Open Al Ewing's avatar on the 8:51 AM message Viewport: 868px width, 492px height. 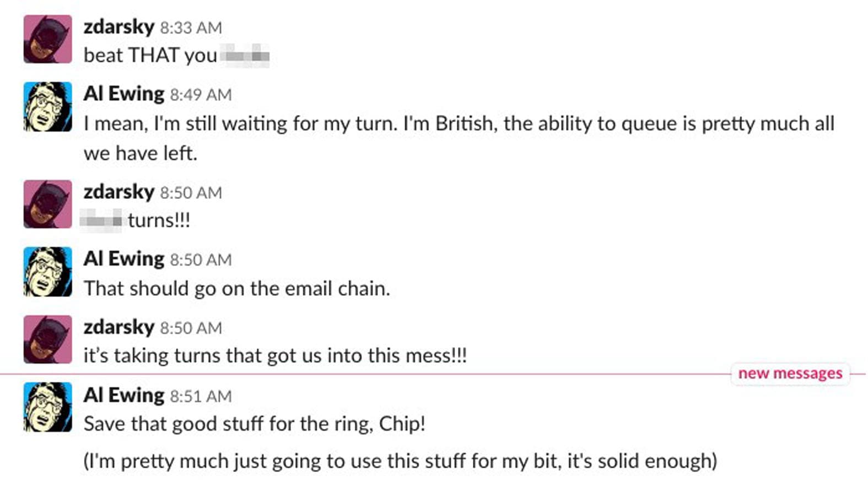pyautogui.click(x=47, y=407)
